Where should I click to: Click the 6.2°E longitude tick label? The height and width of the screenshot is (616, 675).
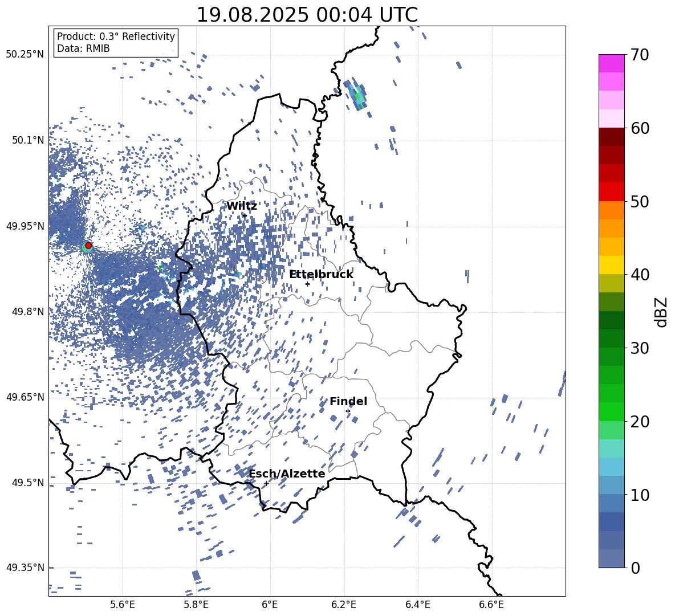pos(344,605)
